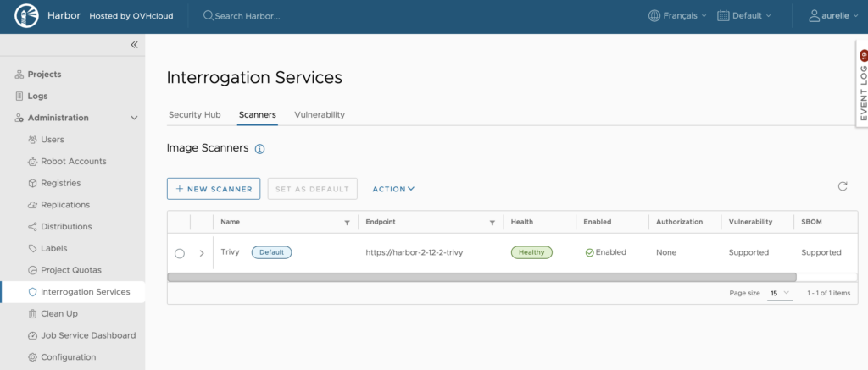The width and height of the screenshot is (868, 370).
Task: Expand the Trivy scanner row details
Action: coord(202,253)
